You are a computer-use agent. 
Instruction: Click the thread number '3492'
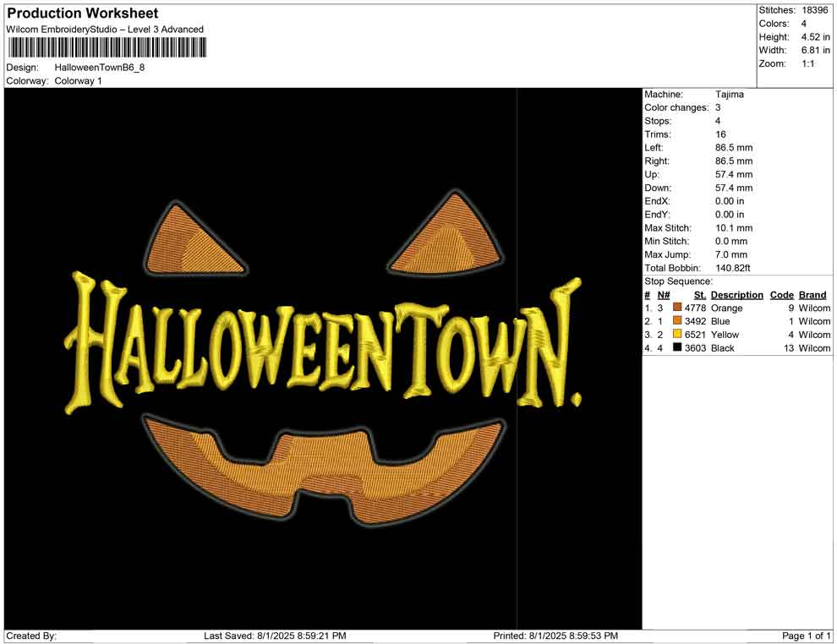tap(696, 321)
